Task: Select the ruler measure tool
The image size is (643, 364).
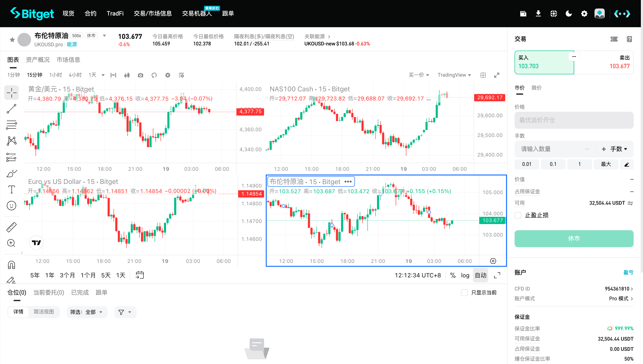Action: click(11, 227)
